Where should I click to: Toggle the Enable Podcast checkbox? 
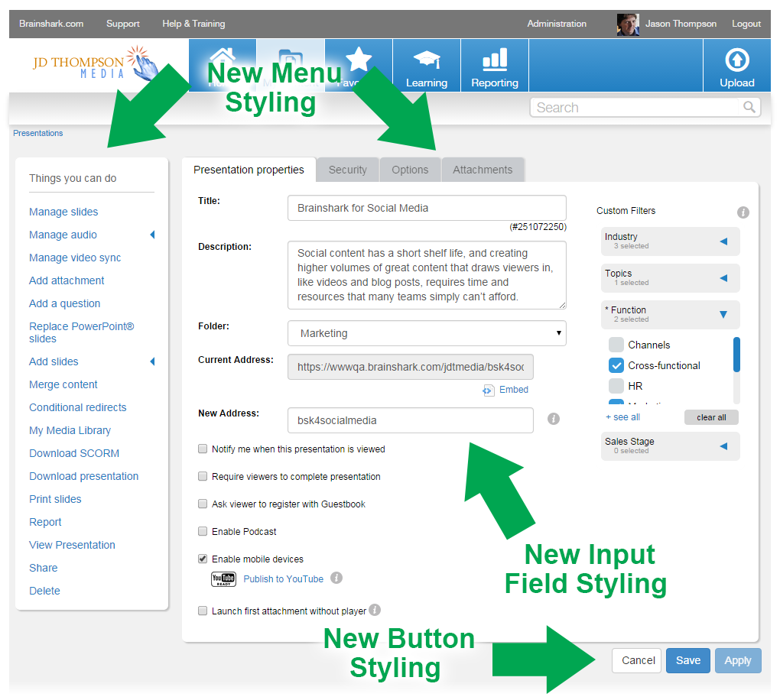pyautogui.click(x=203, y=531)
